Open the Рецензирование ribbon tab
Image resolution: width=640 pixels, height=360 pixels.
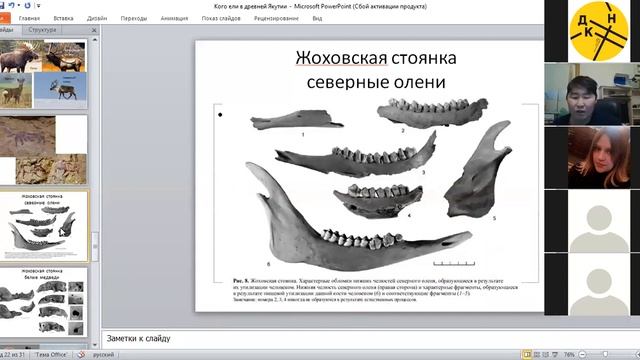(x=276, y=18)
